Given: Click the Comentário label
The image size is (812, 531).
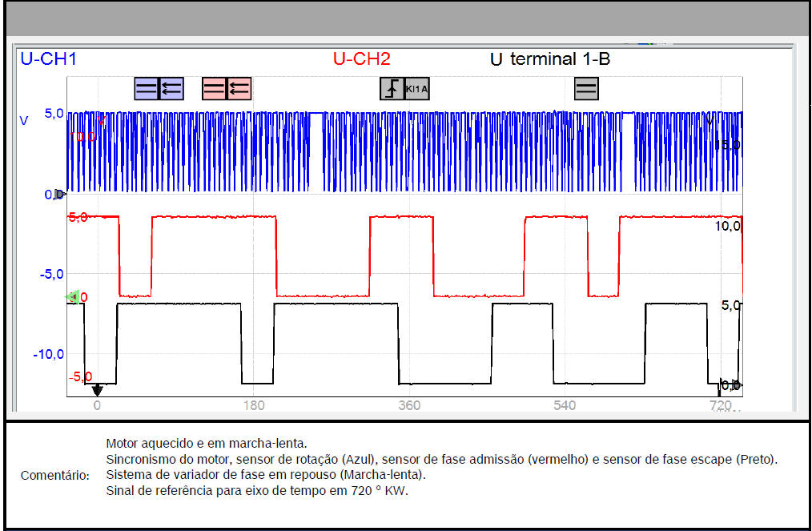Looking at the screenshot, I should [55, 476].
